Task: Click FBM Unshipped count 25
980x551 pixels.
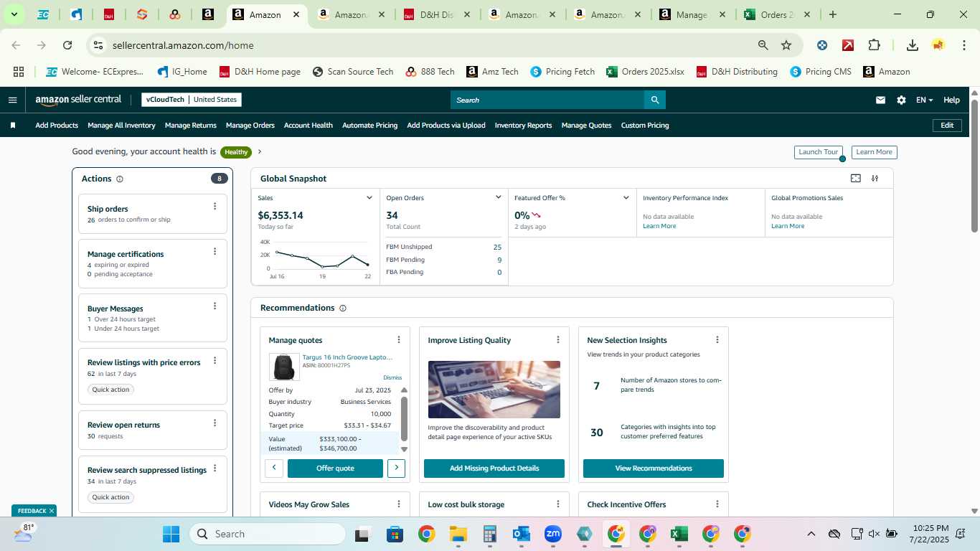Action: (497, 247)
